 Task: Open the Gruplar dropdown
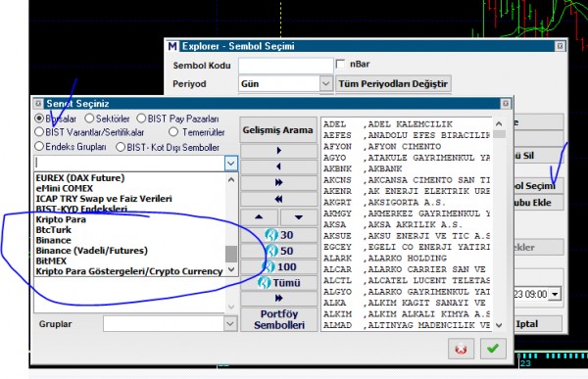point(230,323)
